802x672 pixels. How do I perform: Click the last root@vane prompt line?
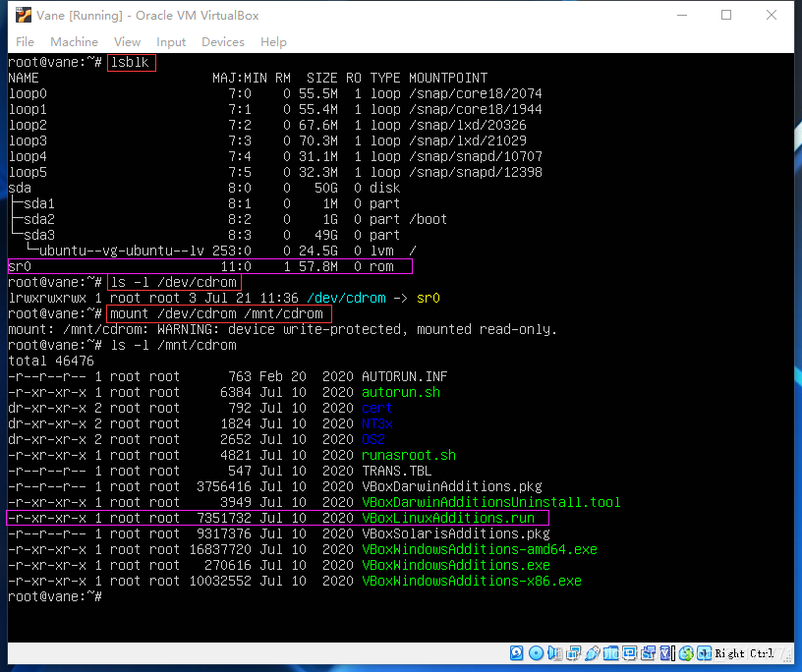pyautogui.click(x=55, y=596)
